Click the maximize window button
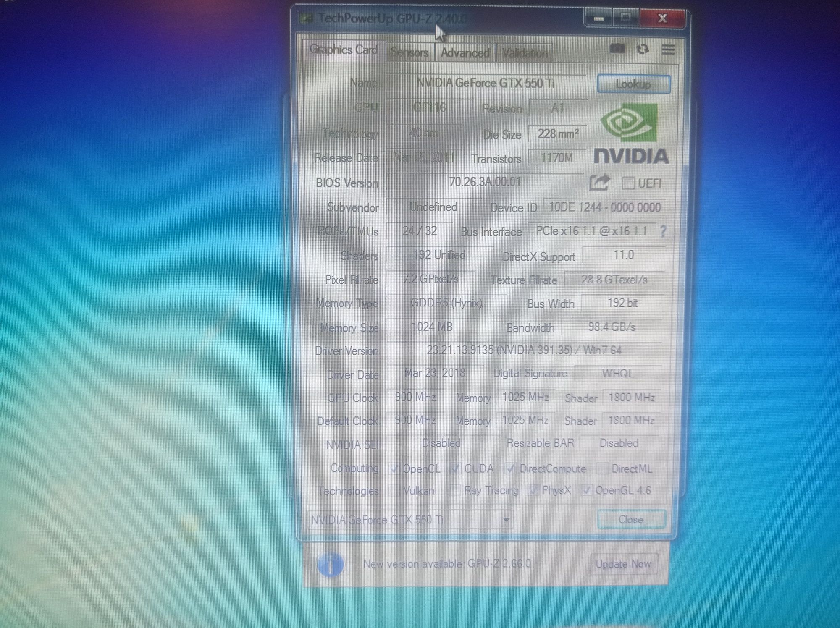Image resolution: width=840 pixels, height=628 pixels. [626, 18]
